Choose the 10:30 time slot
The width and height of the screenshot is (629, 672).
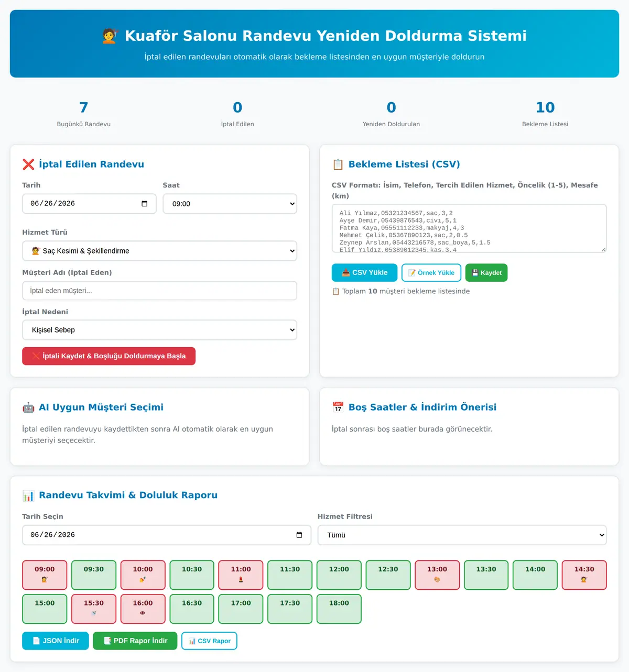coord(192,575)
